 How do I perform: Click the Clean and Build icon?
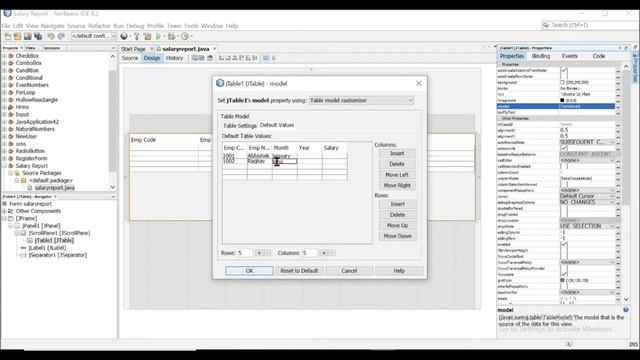147,36
